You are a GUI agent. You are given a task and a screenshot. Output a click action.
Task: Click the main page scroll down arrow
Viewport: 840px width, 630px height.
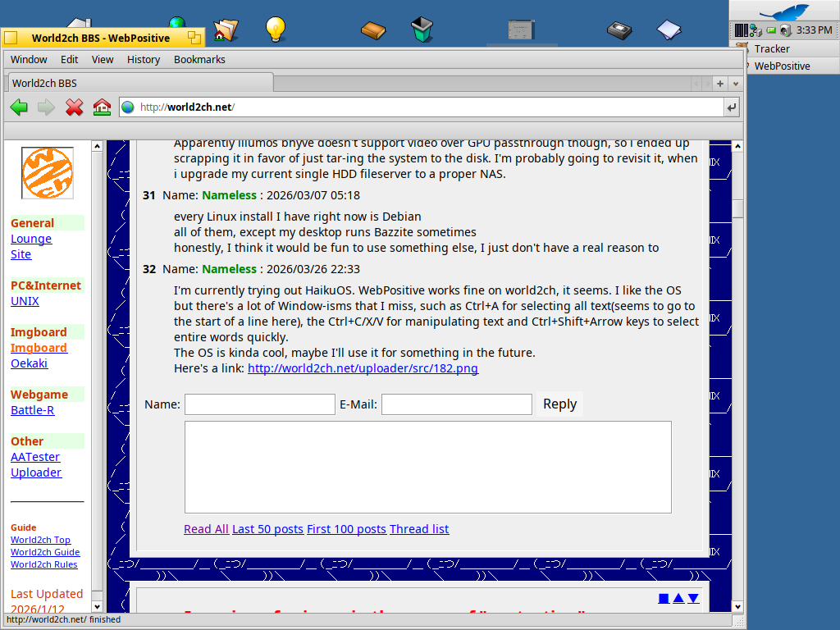click(737, 606)
